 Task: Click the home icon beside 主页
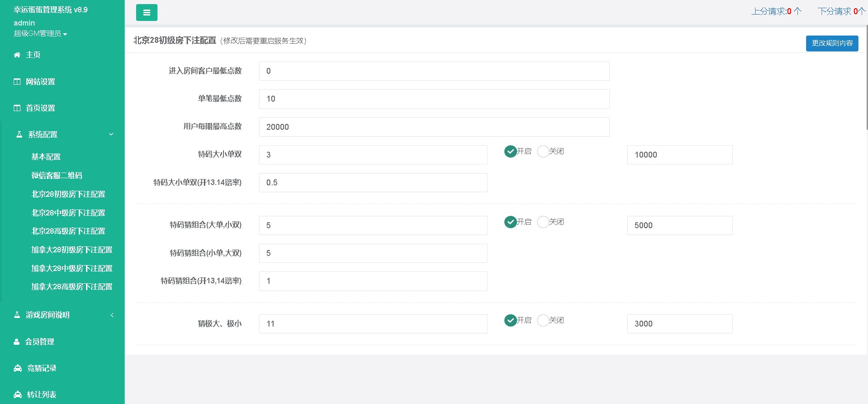pyautogui.click(x=17, y=55)
